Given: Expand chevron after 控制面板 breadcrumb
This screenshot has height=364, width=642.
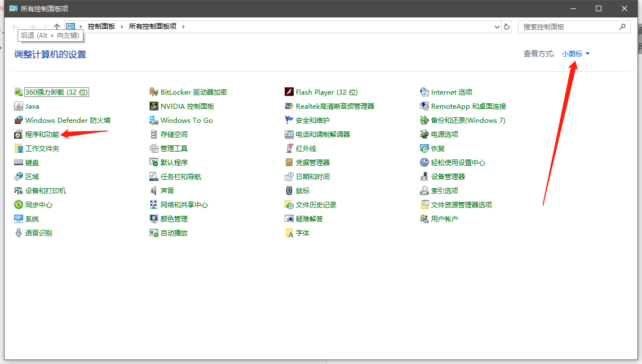Looking at the screenshot, I should pyautogui.click(x=122, y=26).
